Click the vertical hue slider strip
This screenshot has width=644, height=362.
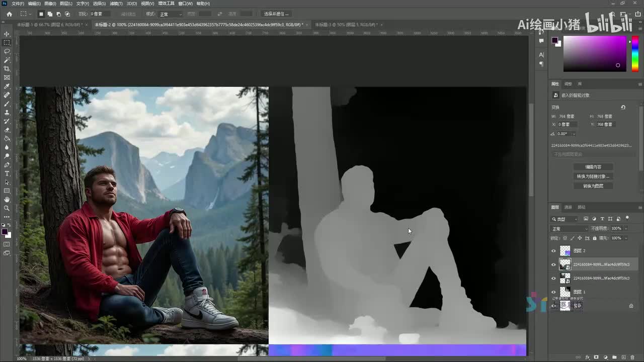[635, 54]
